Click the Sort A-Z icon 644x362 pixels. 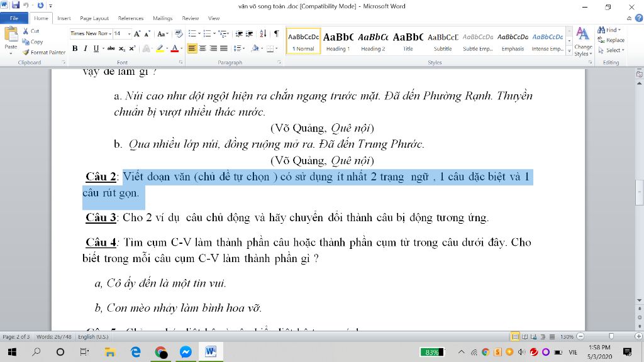click(263, 34)
